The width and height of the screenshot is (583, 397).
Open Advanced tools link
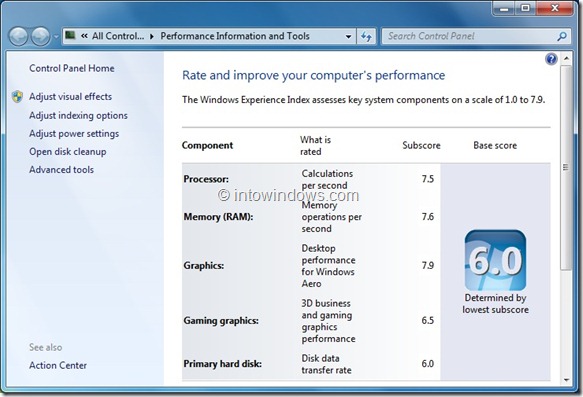(61, 170)
